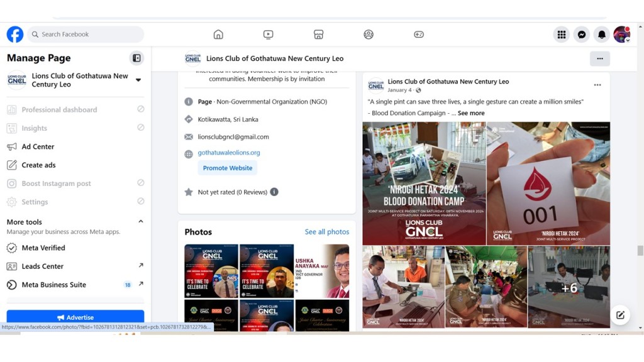
Task: Open the Home feed icon
Action: coord(218,35)
